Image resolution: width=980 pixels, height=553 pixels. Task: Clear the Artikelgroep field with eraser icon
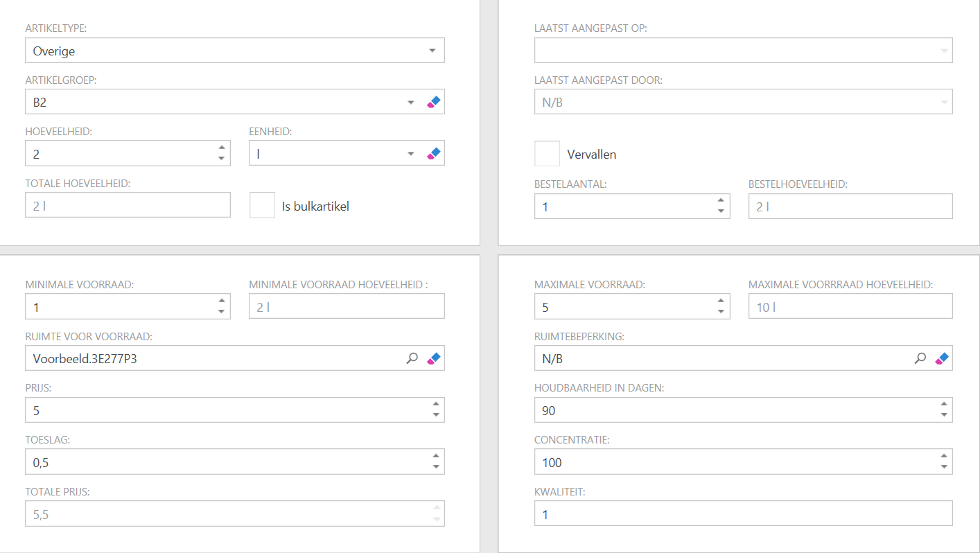(434, 102)
